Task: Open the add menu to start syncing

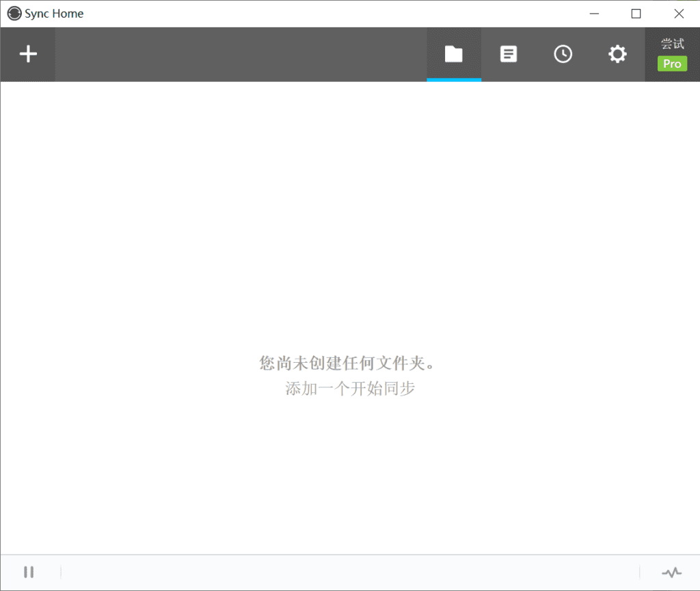Action: (28, 54)
